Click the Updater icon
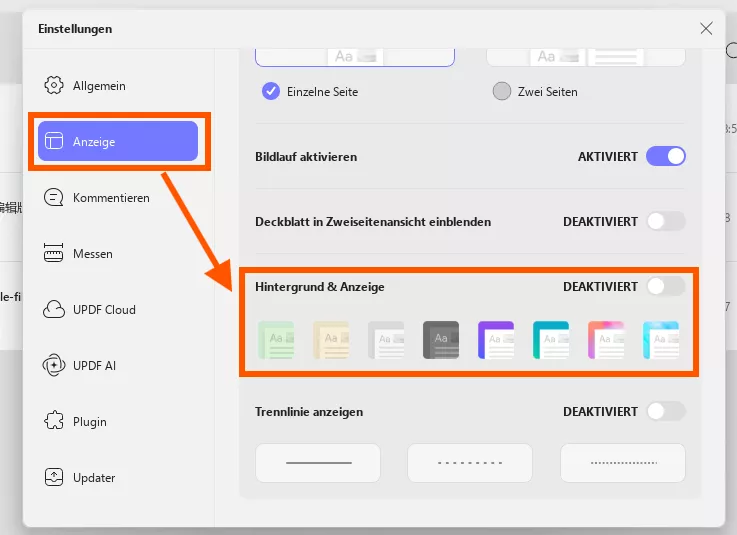 pyautogui.click(x=54, y=477)
